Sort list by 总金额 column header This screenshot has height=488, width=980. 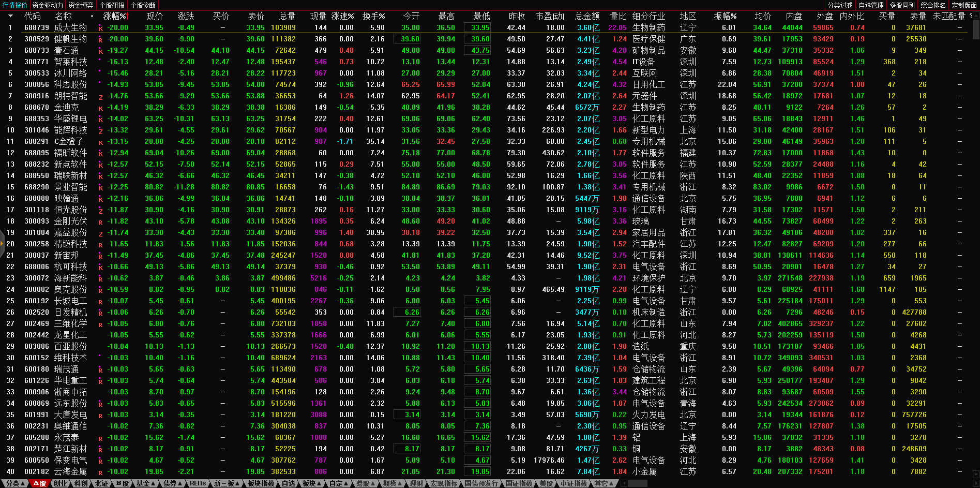[x=587, y=17]
